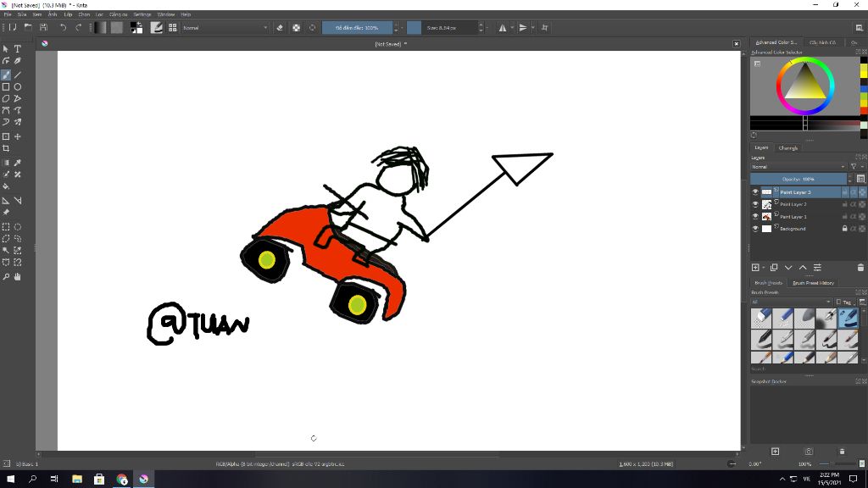Select the Transform tool
Screen dimensions: 868x488
pyautogui.click(x=6, y=136)
